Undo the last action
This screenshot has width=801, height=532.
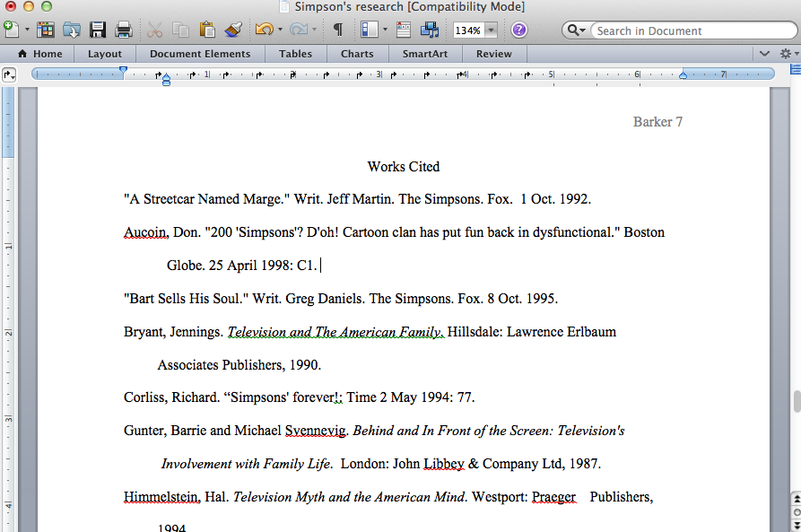265,30
